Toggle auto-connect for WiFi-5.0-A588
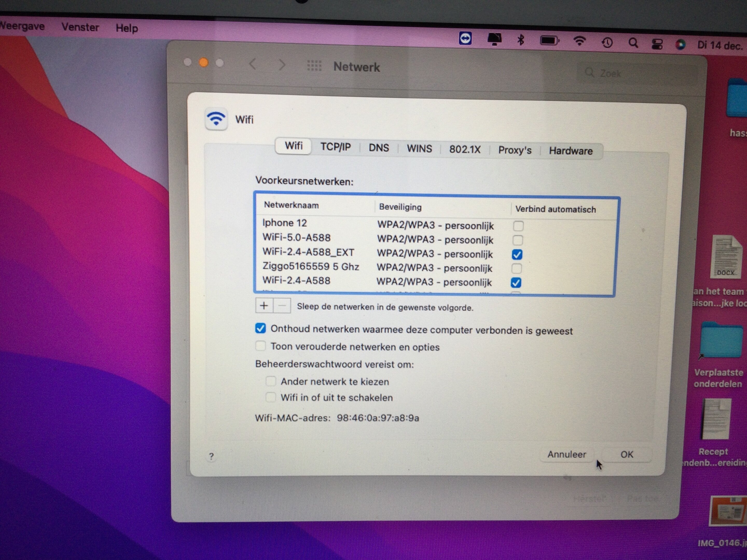This screenshot has width=747, height=560. click(518, 240)
